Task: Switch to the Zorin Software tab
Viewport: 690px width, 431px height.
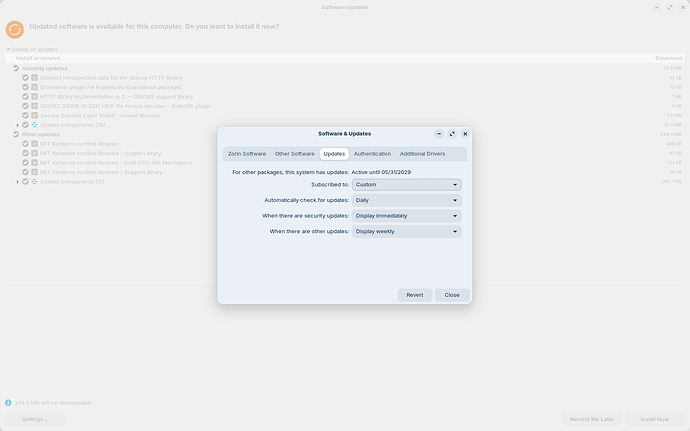Action: (246, 154)
